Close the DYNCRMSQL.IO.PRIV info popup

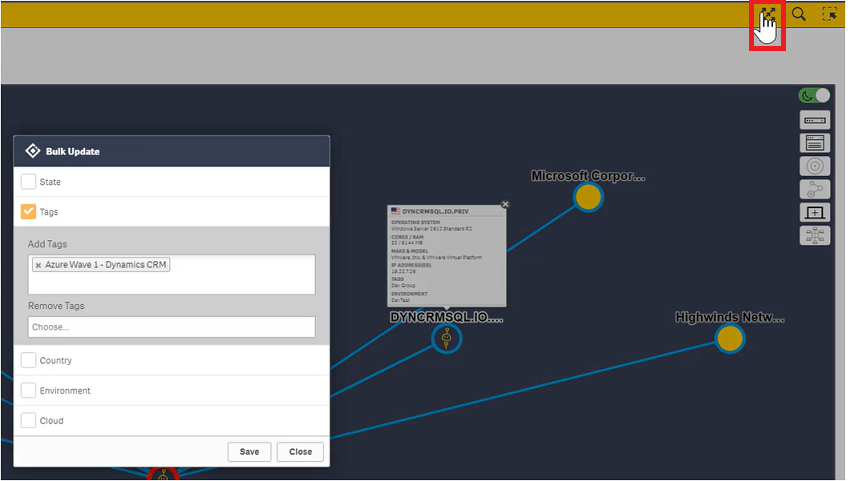click(x=505, y=204)
